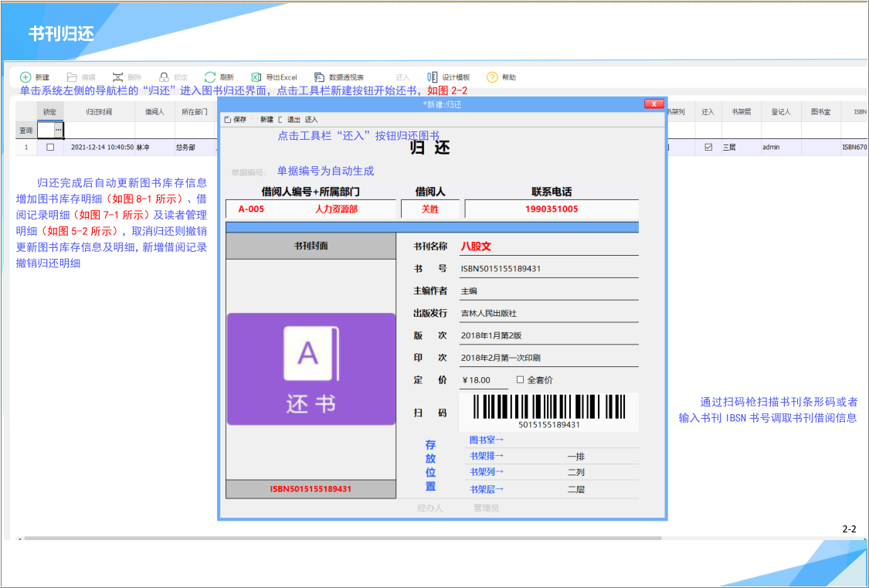Click the 版次 field 2018年1月第2版
This screenshot has width=869, height=588.
(x=548, y=335)
